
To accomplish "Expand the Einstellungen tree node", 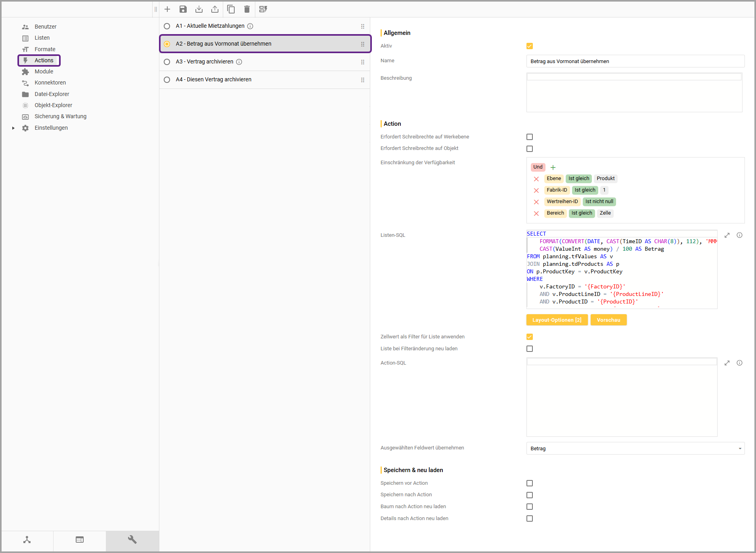I will pos(13,128).
